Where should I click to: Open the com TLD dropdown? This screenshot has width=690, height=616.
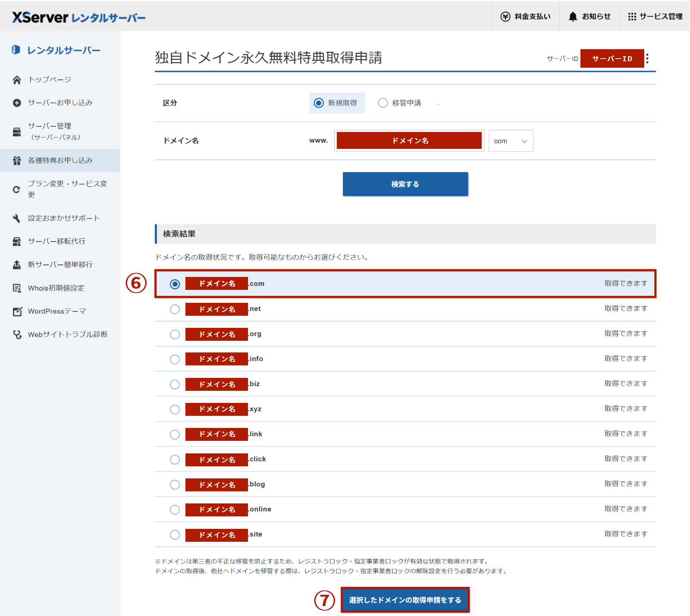[x=511, y=141]
